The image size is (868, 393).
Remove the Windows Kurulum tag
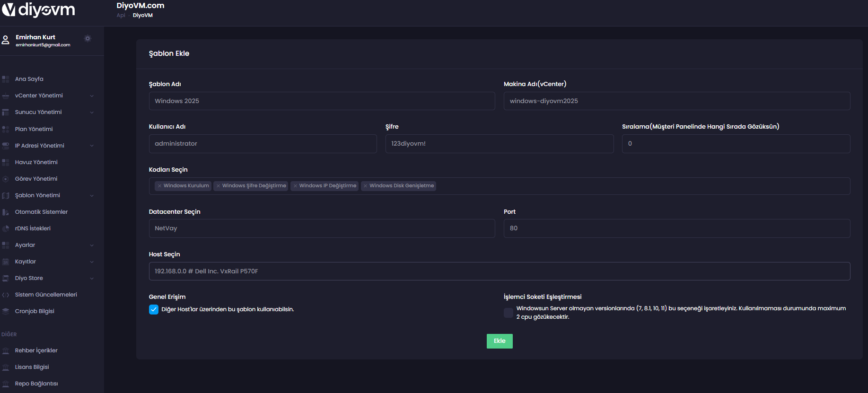(x=160, y=186)
